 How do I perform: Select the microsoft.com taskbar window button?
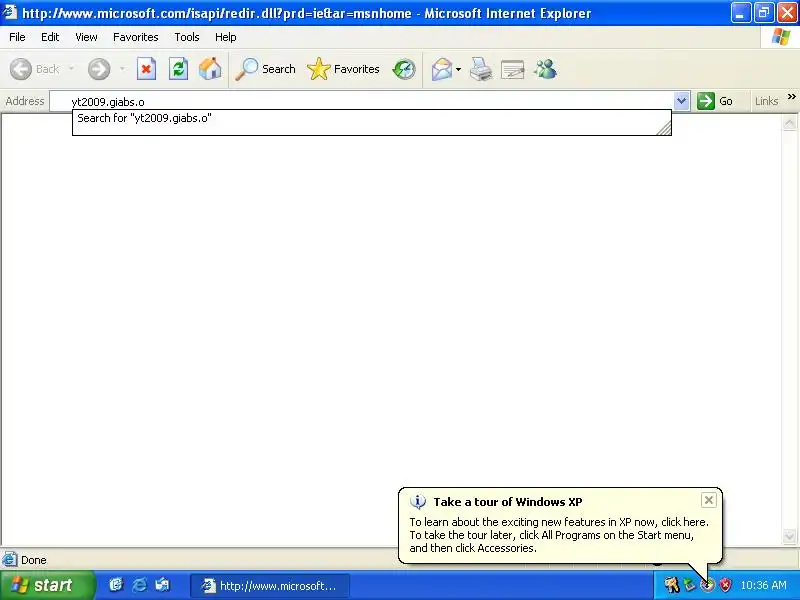click(270, 586)
